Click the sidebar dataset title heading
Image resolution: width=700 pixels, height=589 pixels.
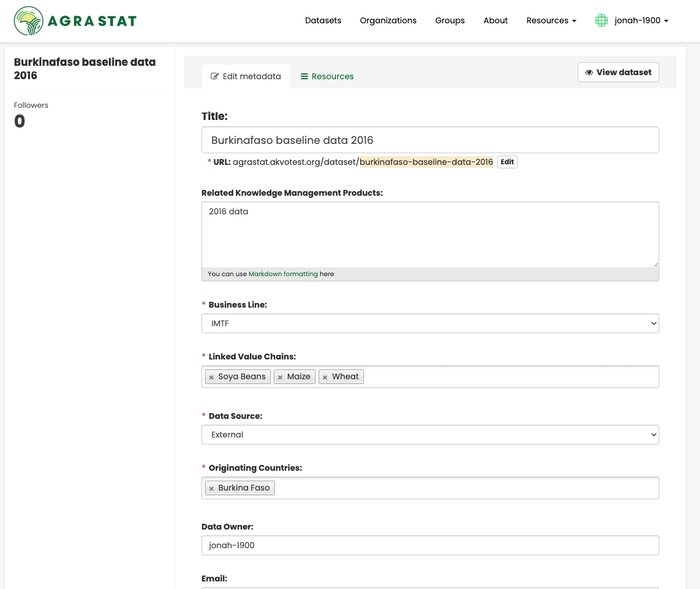pos(85,69)
